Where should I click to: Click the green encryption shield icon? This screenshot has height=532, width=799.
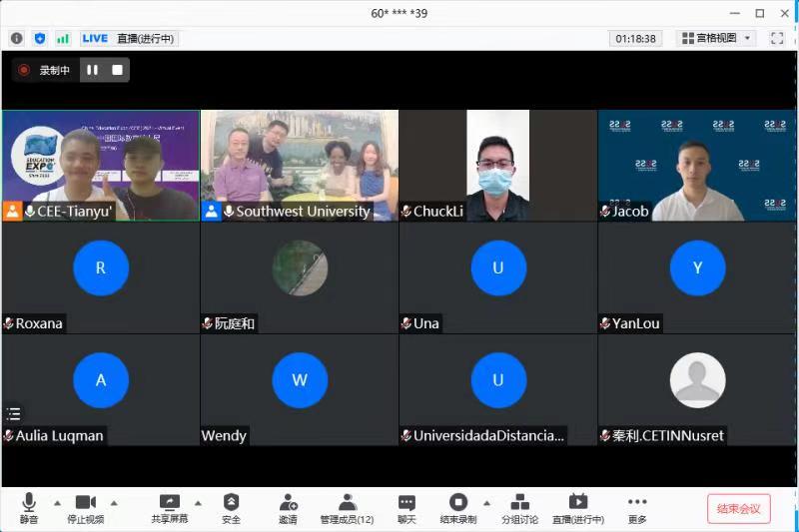[40, 38]
